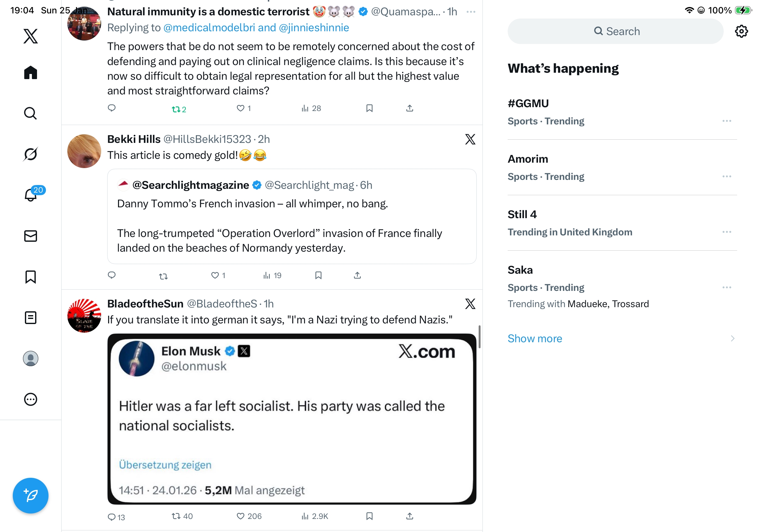Open search settings gear icon

(x=741, y=32)
